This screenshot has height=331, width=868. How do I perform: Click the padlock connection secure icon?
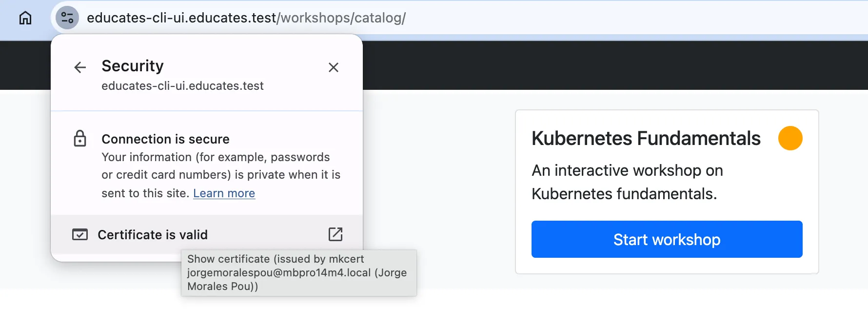[80, 139]
